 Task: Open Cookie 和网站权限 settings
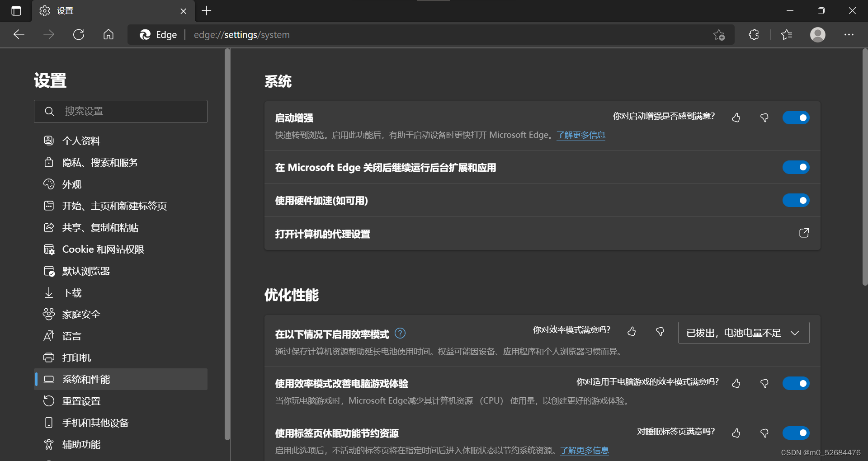pos(121,249)
